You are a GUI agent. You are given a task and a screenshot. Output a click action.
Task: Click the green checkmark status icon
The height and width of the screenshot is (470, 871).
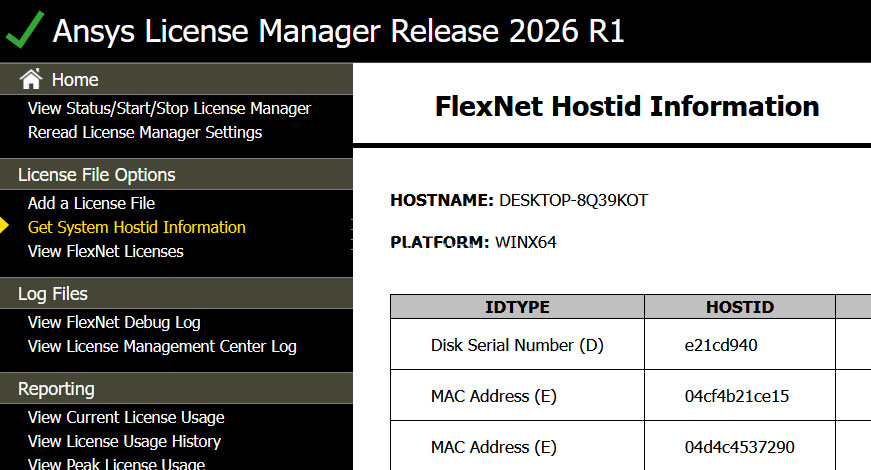click(x=24, y=30)
